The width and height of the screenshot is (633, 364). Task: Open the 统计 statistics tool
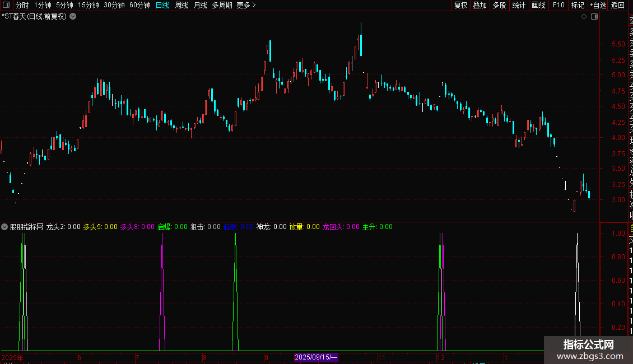tap(519, 5)
